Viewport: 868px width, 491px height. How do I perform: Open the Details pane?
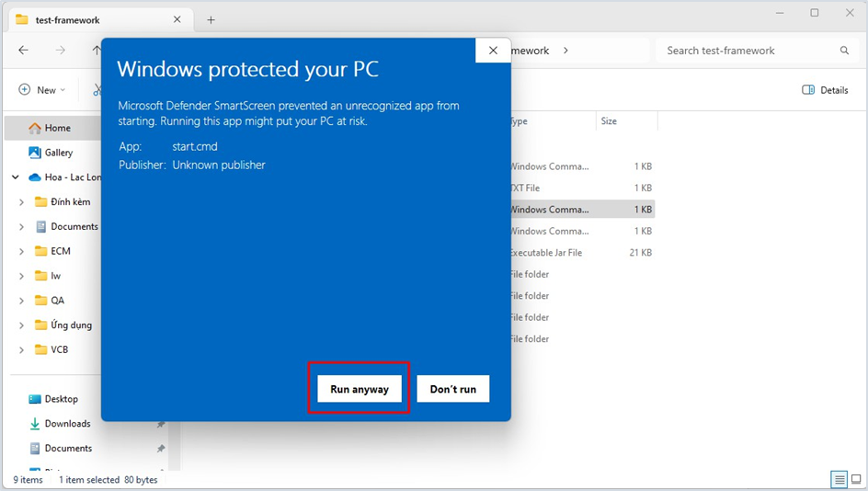pyautogui.click(x=825, y=90)
